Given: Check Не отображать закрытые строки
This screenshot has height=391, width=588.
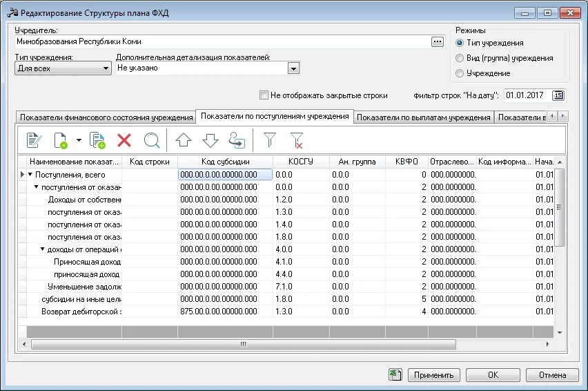Looking at the screenshot, I should [264, 95].
